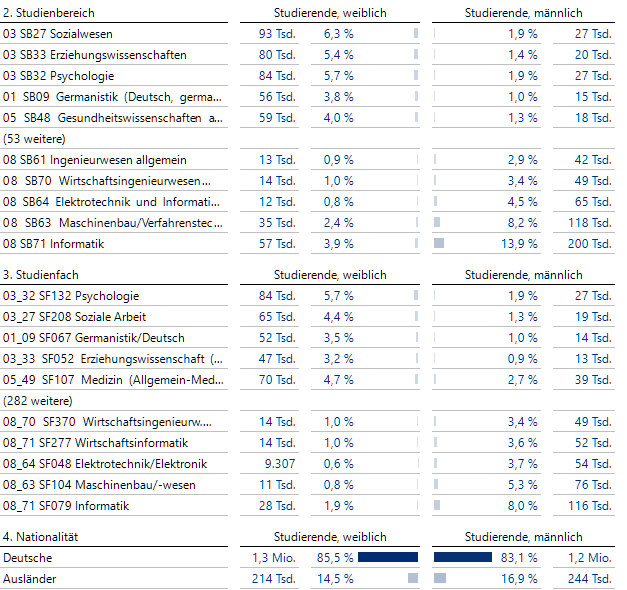
Task: Select the "03 SB27 Sozialwesen" row
Action: point(59,34)
